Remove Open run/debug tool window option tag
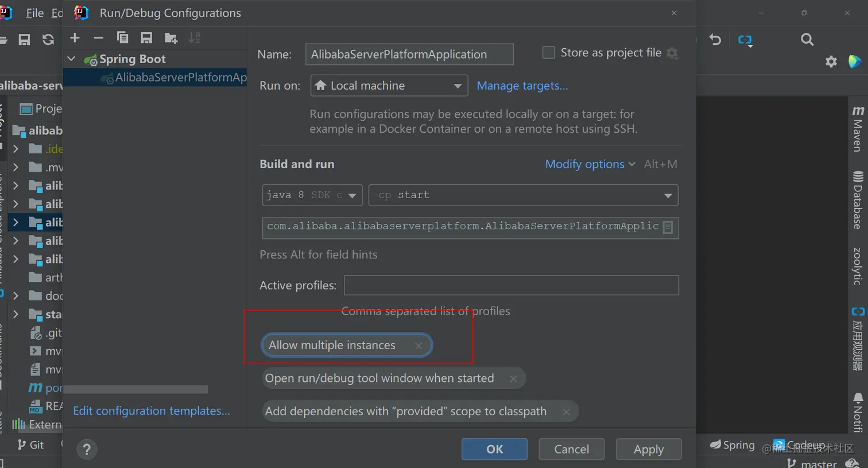 513,378
